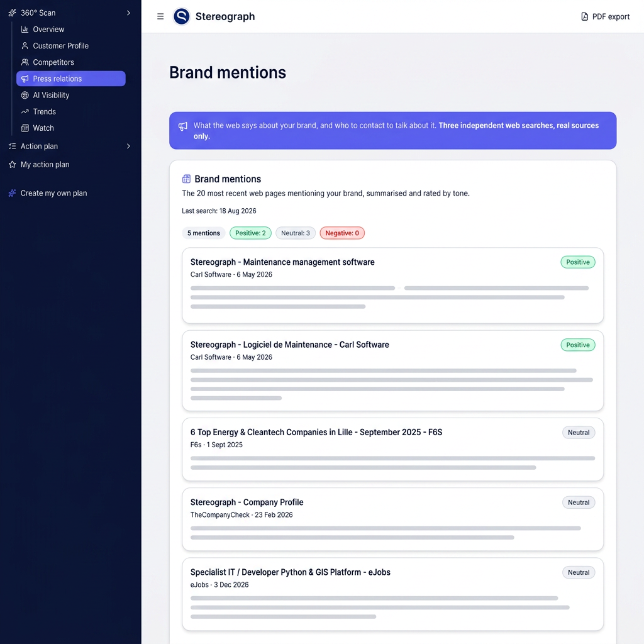The image size is (644, 644).
Task: Click 'TheCompanyCheck · 23 Feb 2026' text
Action: [241, 514]
